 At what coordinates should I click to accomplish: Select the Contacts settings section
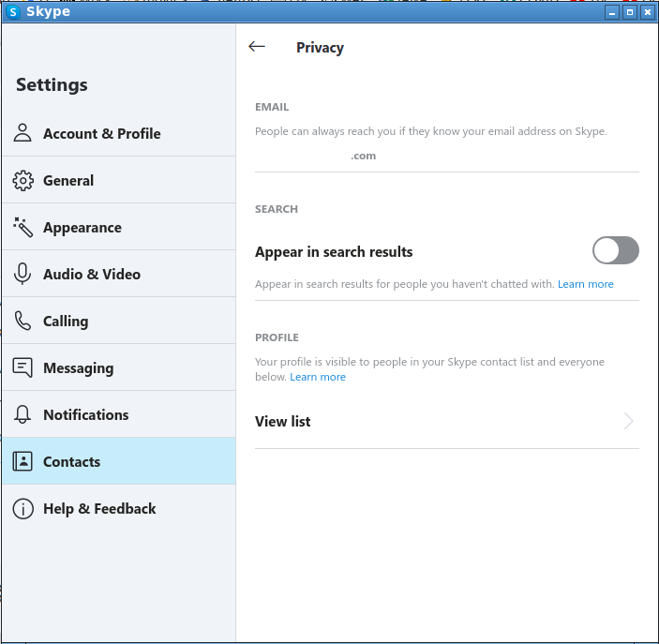(x=118, y=461)
